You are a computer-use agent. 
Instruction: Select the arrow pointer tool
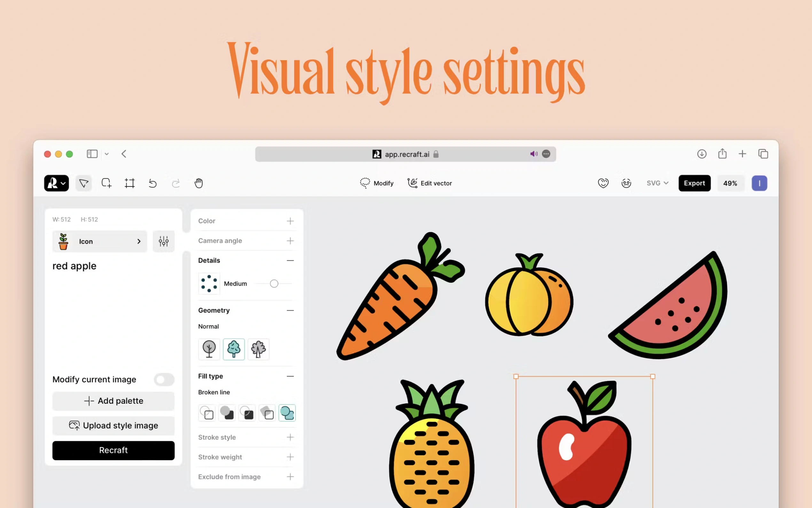[83, 183]
